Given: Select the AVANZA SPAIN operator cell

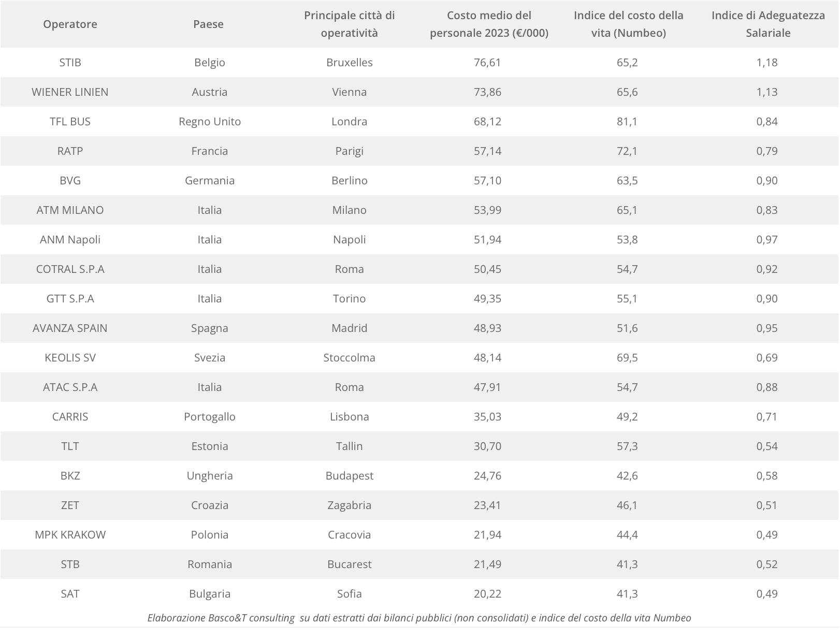Looking at the screenshot, I should point(70,328).
